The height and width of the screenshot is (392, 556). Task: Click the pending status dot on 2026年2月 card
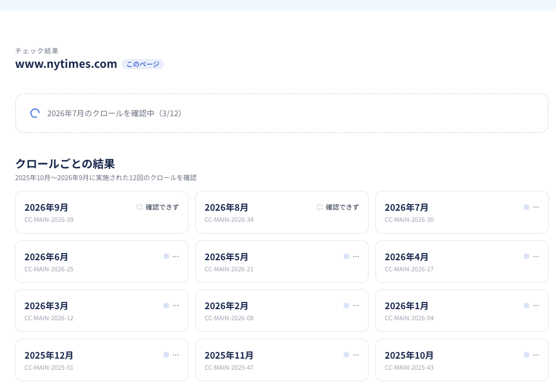[346, 305]
